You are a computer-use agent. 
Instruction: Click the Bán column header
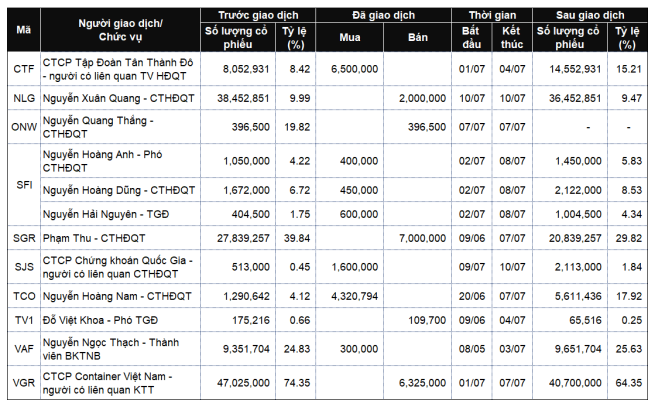pos(417,37)
